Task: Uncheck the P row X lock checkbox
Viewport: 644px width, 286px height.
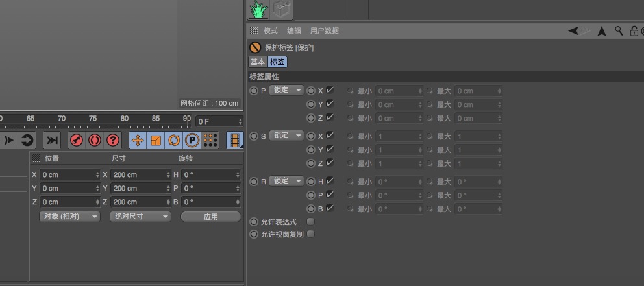Action: [330, 90]
